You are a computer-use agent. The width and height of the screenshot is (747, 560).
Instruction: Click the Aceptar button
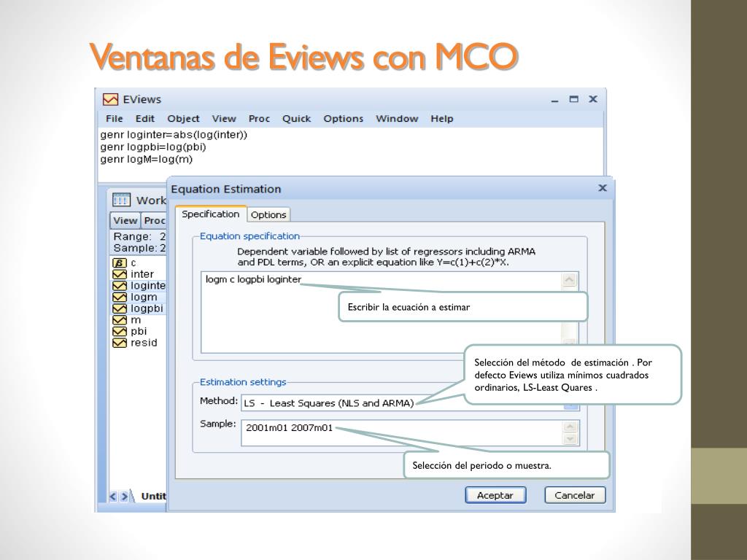coord(495,495)
